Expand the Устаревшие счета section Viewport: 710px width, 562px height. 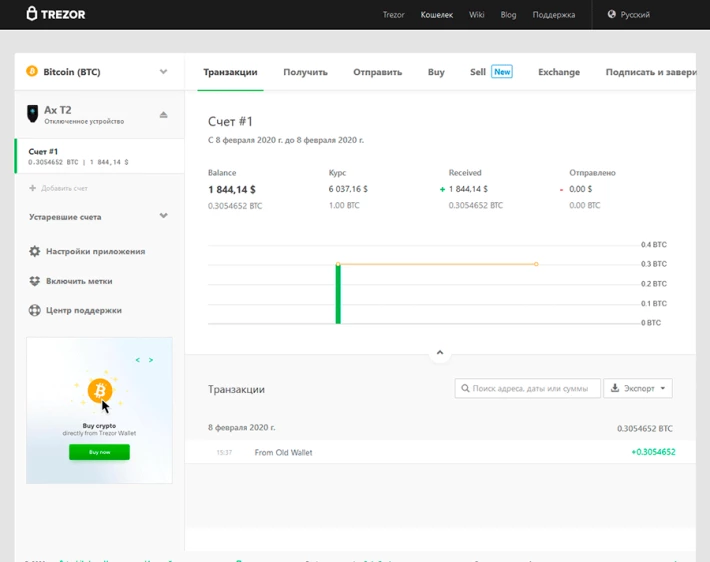(98, 216)
